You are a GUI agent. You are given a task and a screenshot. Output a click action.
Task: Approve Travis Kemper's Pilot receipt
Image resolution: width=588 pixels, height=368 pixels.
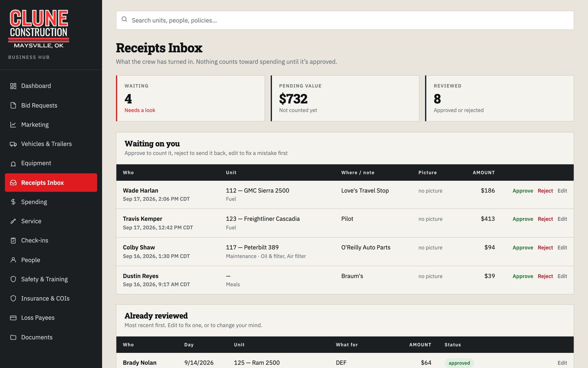[x=522, y=219]
